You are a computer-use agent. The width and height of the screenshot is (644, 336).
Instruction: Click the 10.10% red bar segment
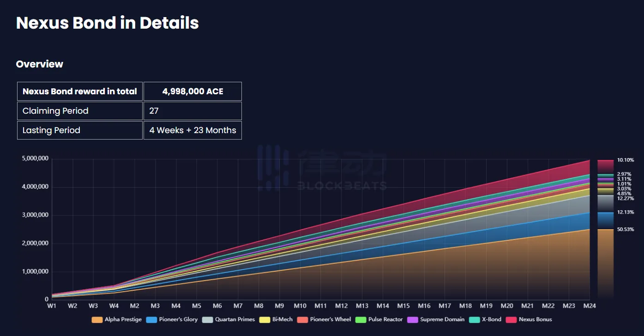tap(605, 166)
